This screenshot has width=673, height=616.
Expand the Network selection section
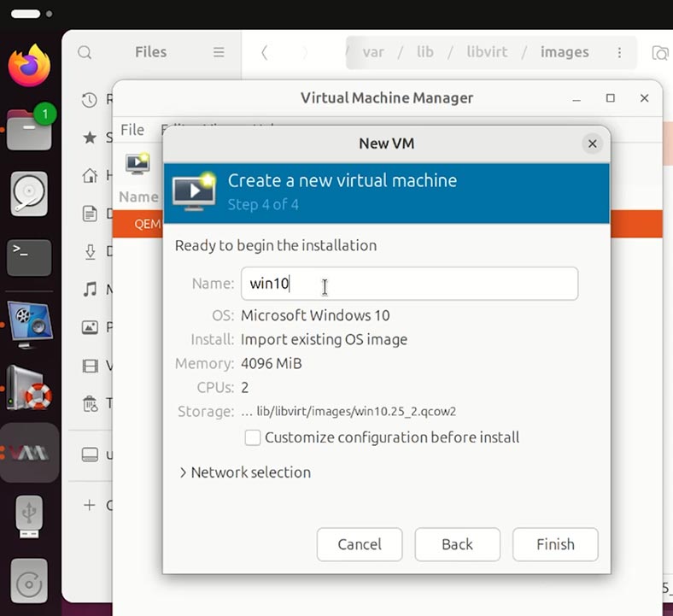[x=244, y=472]
